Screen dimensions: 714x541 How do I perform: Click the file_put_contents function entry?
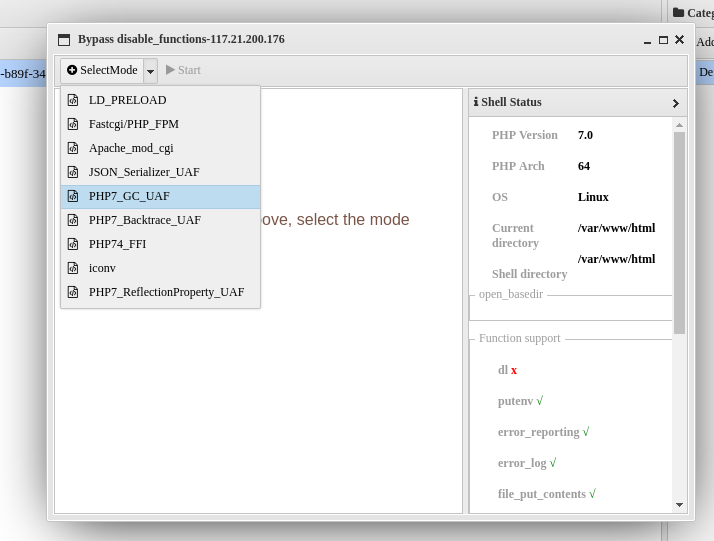click(546, 494)
